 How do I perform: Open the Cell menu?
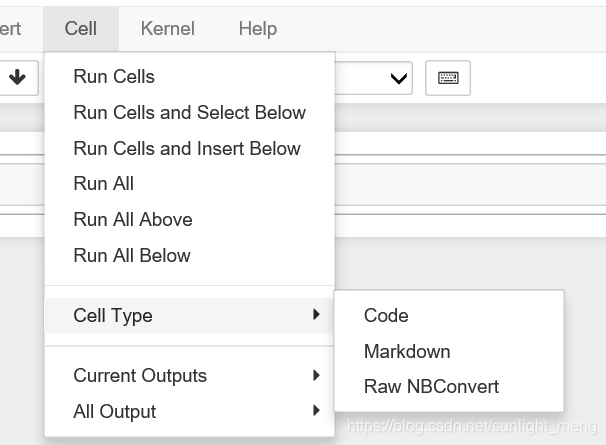80,28
